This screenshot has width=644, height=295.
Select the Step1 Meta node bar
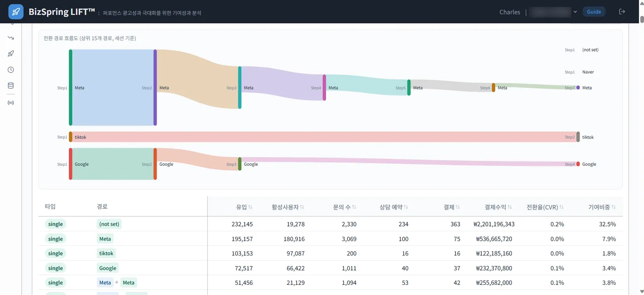70,87
